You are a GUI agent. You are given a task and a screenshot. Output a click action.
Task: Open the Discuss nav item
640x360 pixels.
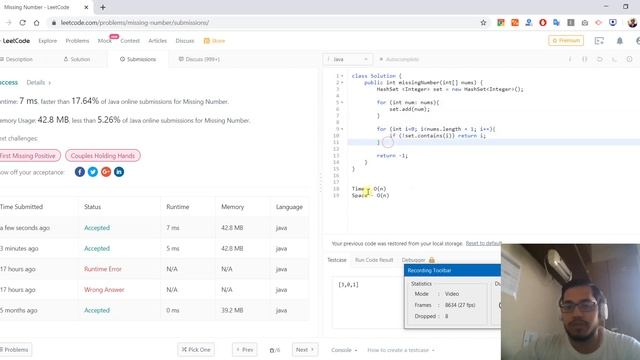(x=185, y=41)
